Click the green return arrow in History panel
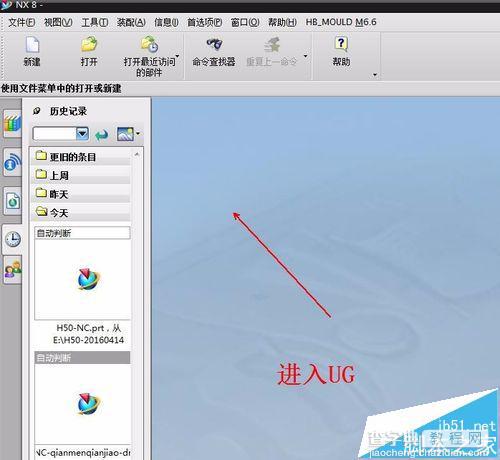Screen dimensions: 500x460 point(102,134)
